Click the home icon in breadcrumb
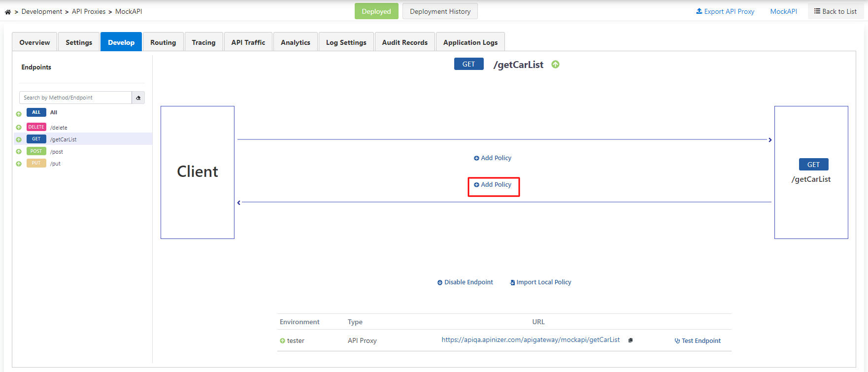This screenshot has height=372, width=868. [x=8, y=12]
